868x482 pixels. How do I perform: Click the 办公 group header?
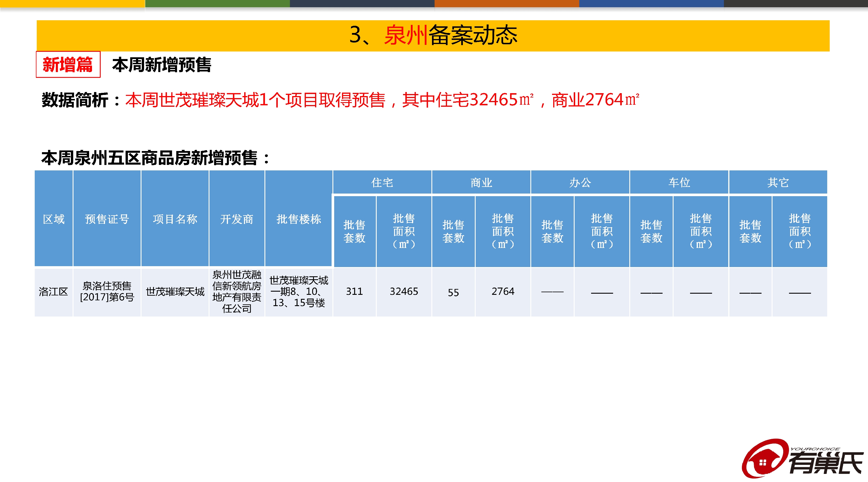580,182
